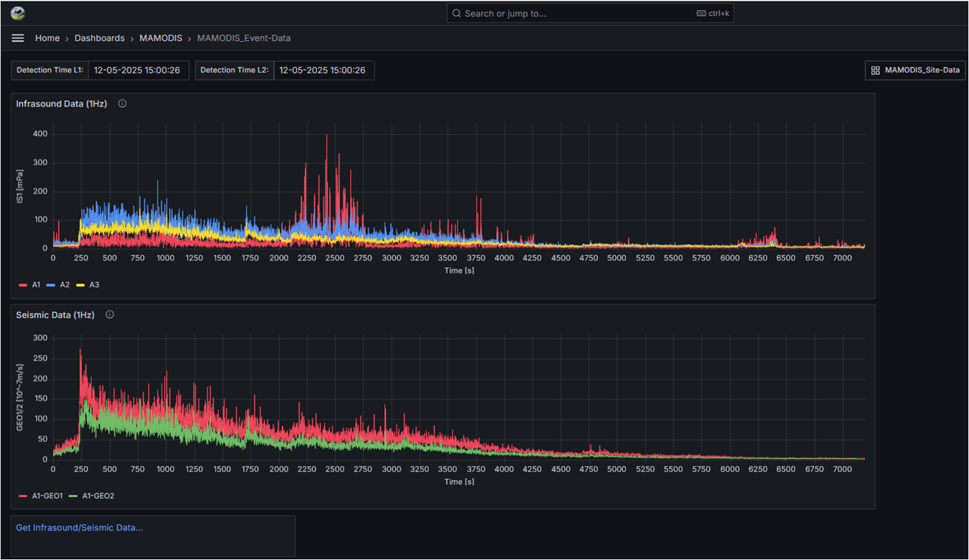Click Get Infrasound/Seismic Data link
The height and width of the screenshot is (560, 969).
(x=79, y=528)
